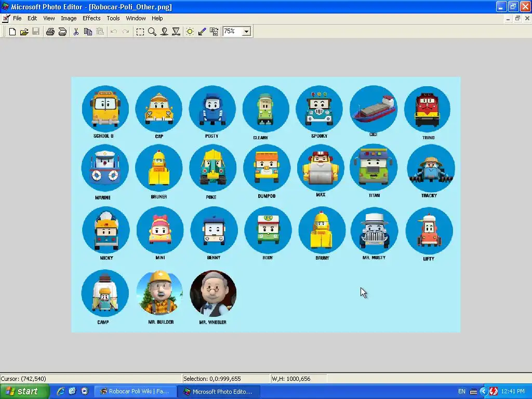Click the 75% zoom value field
532x399 pixels.
pyautogui.click(x=233, y=32)
